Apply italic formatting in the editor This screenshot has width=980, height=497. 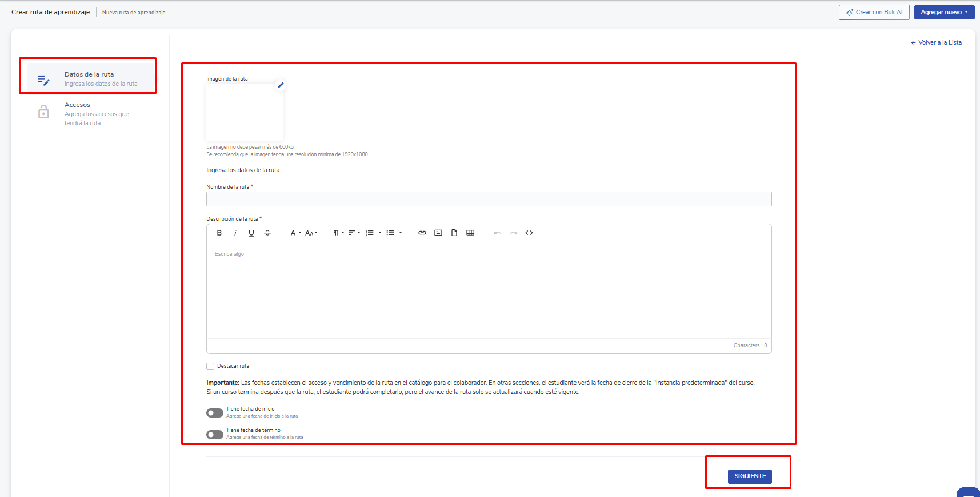click(x=235, y=233)
